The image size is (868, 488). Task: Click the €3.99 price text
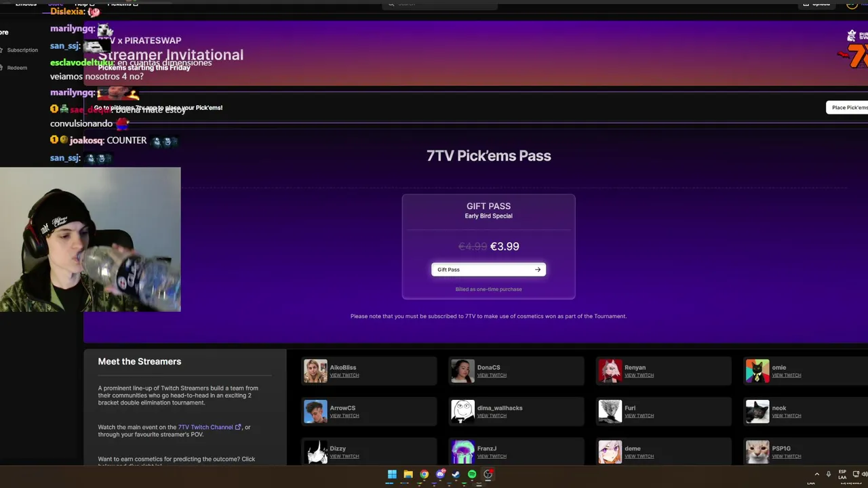point(505,247)
